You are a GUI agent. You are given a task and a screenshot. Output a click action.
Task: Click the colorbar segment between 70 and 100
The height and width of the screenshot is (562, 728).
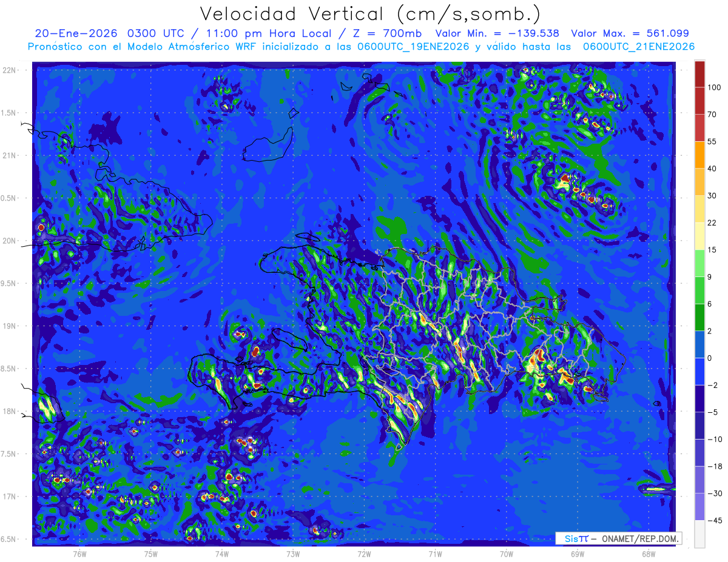pyautogui.click(x=699, y=101)
